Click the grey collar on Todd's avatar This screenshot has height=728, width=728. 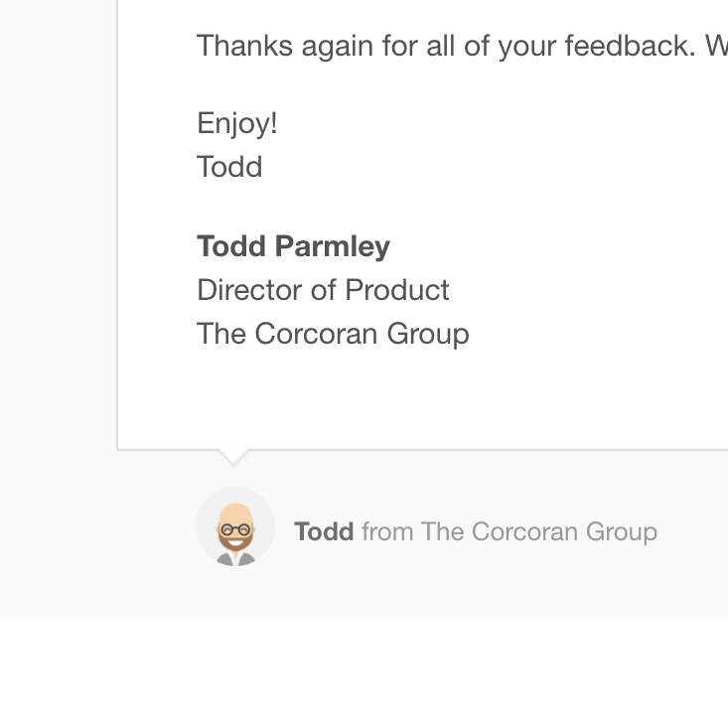coord(235,559)
